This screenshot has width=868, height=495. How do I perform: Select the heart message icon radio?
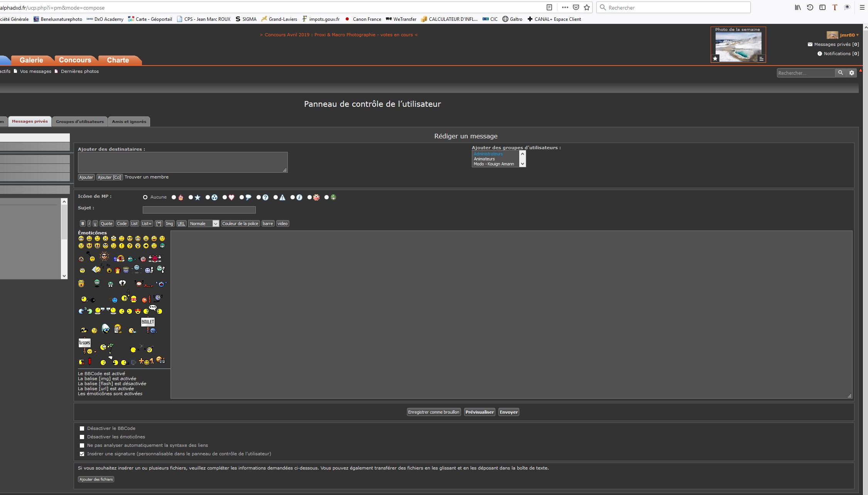225,197
